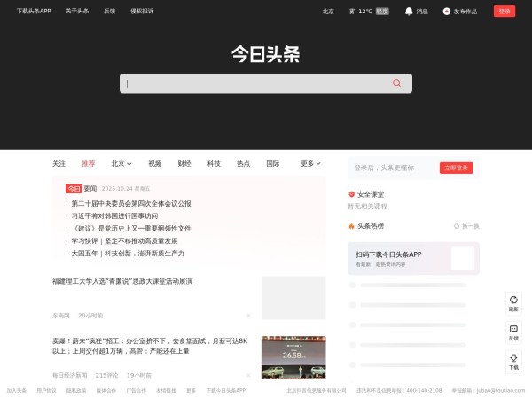532x399 pixels.
Task: Open the 消息 notifications bell
Action: point(409,12)
